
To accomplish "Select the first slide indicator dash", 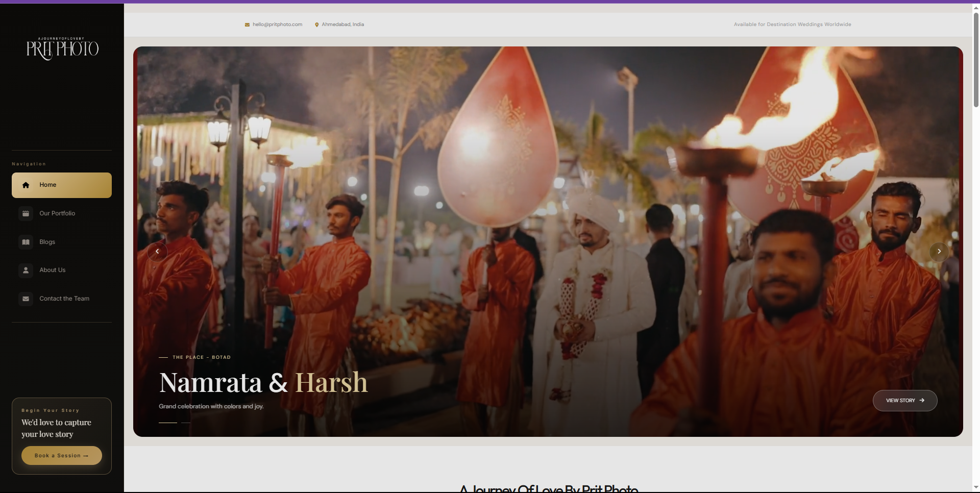I will 168,423.
